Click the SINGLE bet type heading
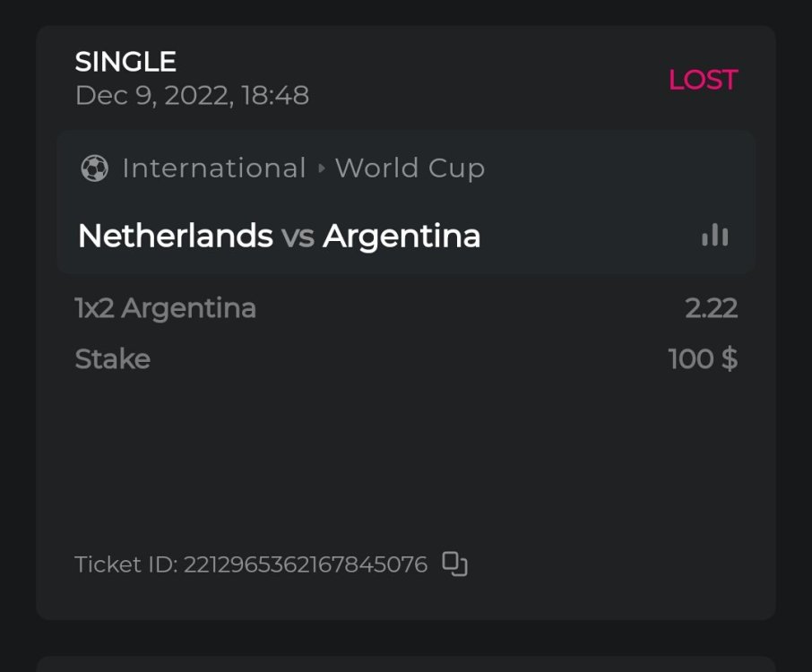The height and width of the screenshot is (672, 812). [125, 62]
